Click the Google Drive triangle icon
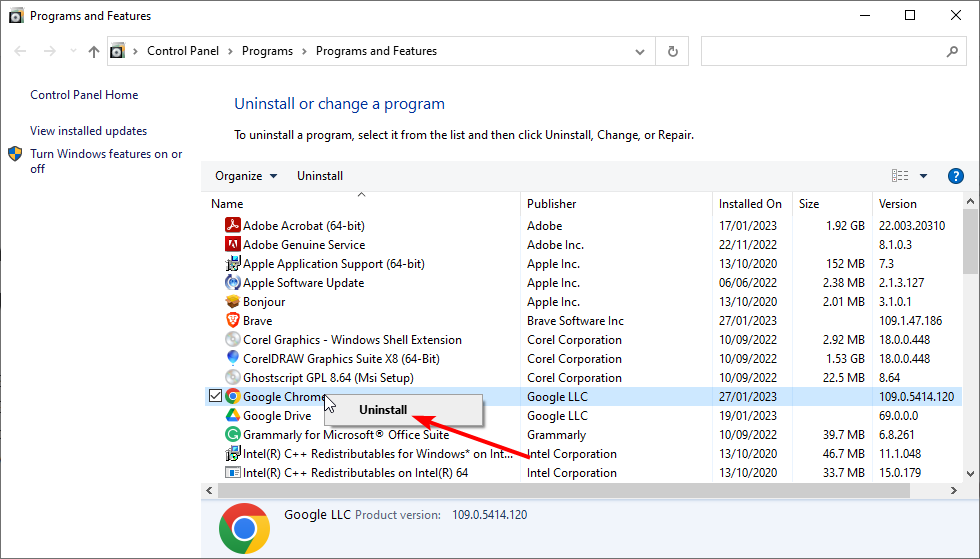Screen dimensions: 980x559 point(232,415)
